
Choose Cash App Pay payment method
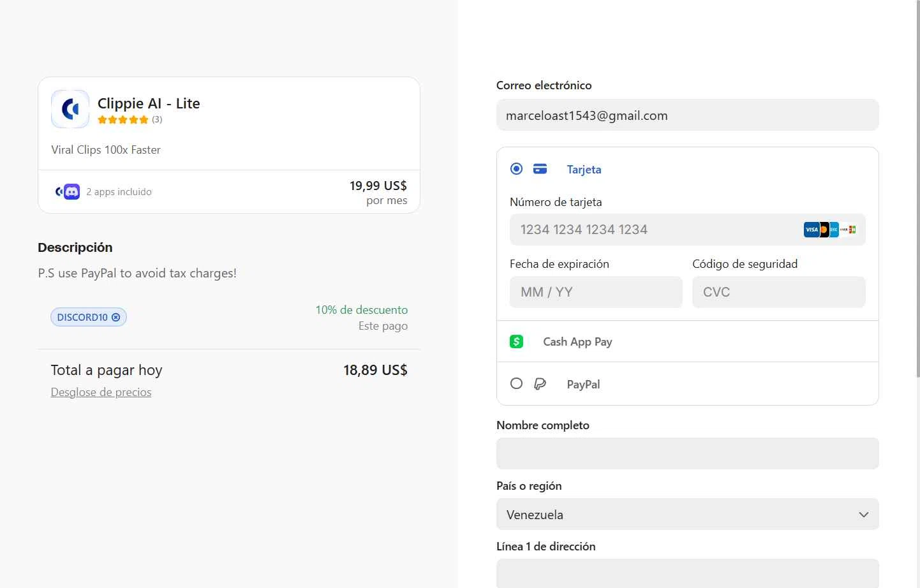point(688,341)
